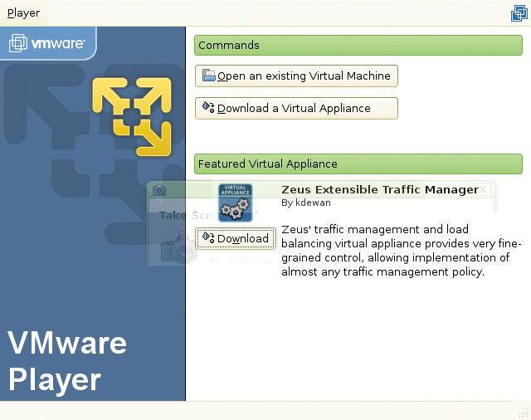The width and height of the screenshot is (531, 420).
Task: Click the Download button for Zeus appliance
Action: point(236,238)
